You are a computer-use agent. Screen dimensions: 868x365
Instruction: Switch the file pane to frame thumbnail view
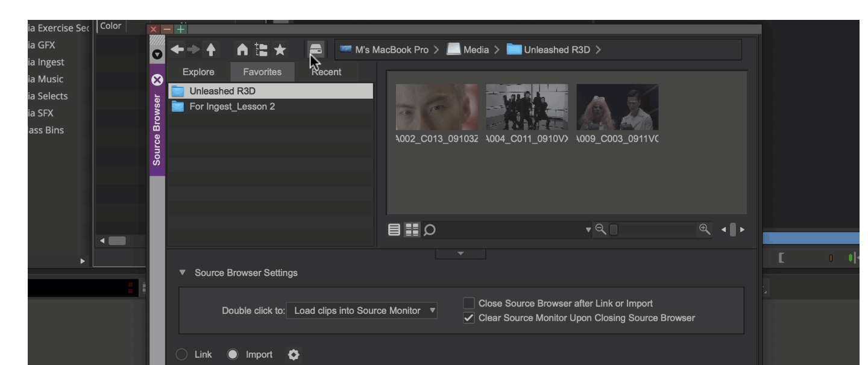pos(412,229)
